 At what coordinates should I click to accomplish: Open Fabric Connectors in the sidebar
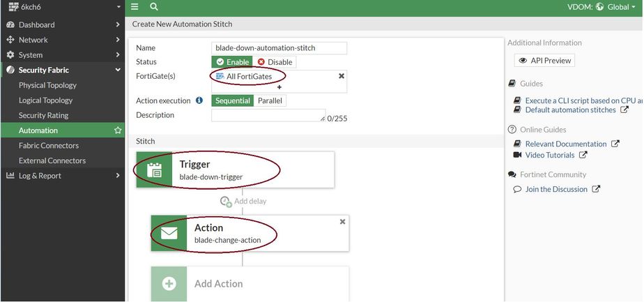[49, 146]
